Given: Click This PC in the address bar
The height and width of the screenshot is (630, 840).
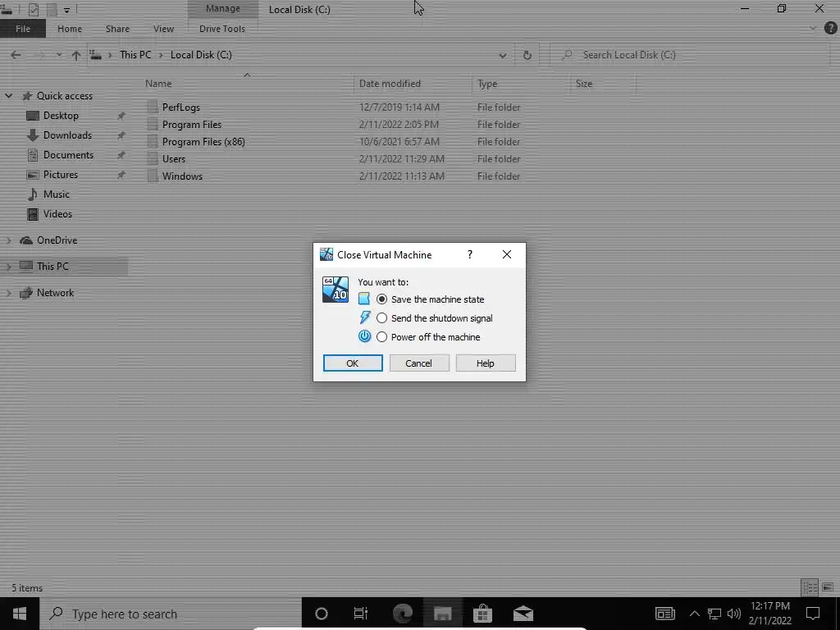Looking at the screenshot, I should tap(135, 55).
